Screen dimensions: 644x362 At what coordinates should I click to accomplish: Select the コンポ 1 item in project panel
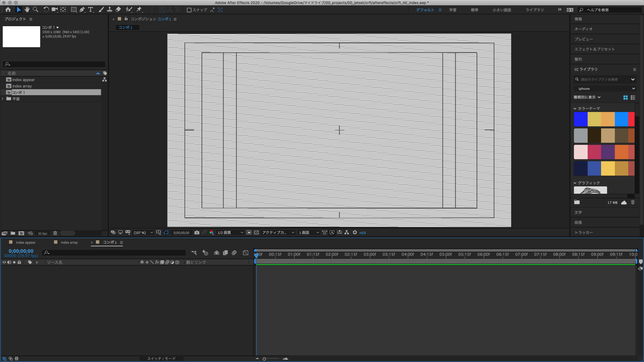pyautogui.click(x=18, y=92)
